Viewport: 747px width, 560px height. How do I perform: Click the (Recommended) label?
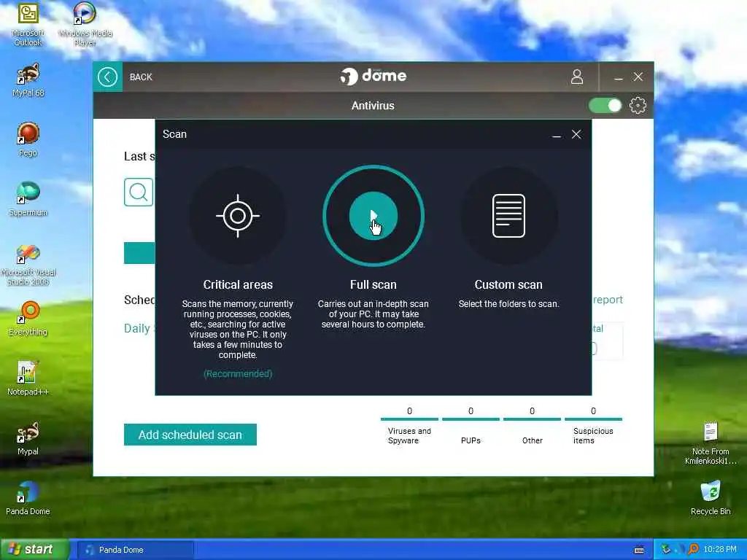pyautogui.click(x=238, y=374)
